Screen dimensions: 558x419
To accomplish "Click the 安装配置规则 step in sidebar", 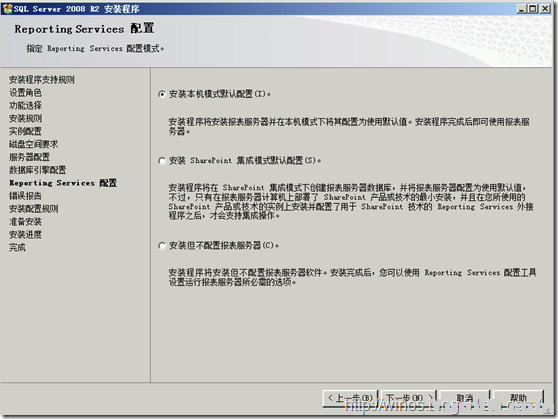I will pos(33,209).
